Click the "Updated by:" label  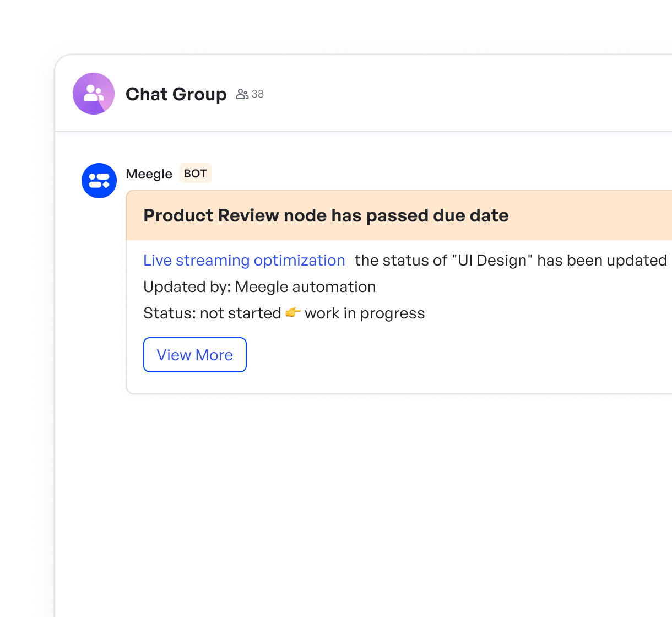click(x=187, y=287)
